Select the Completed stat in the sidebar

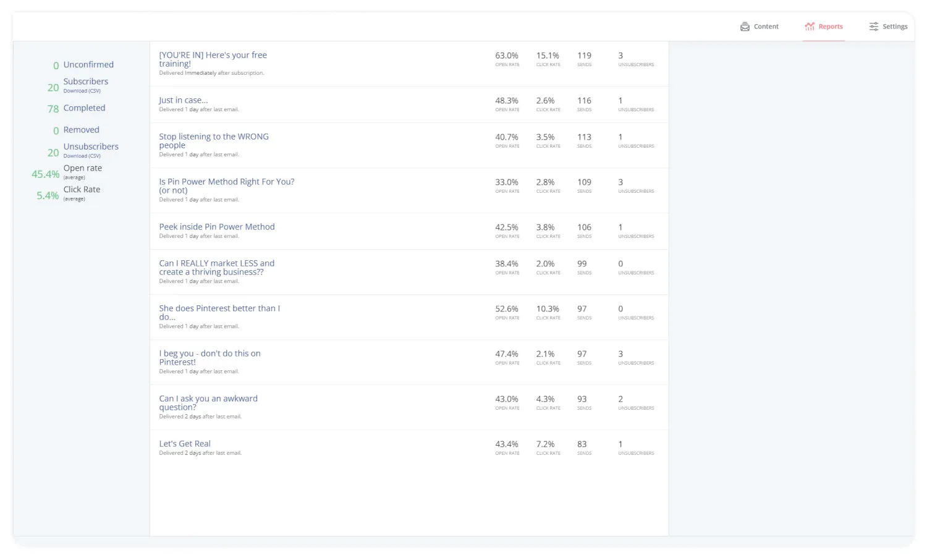[x=84, y=108]
